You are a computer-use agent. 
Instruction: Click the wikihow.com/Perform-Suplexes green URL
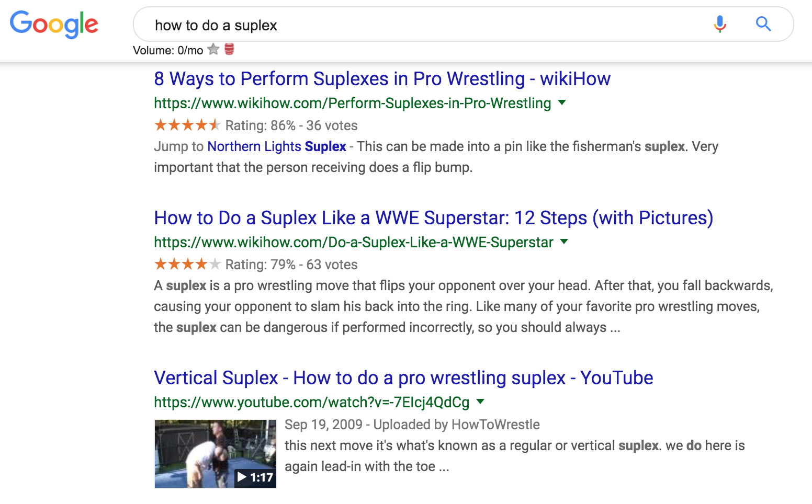352,104
